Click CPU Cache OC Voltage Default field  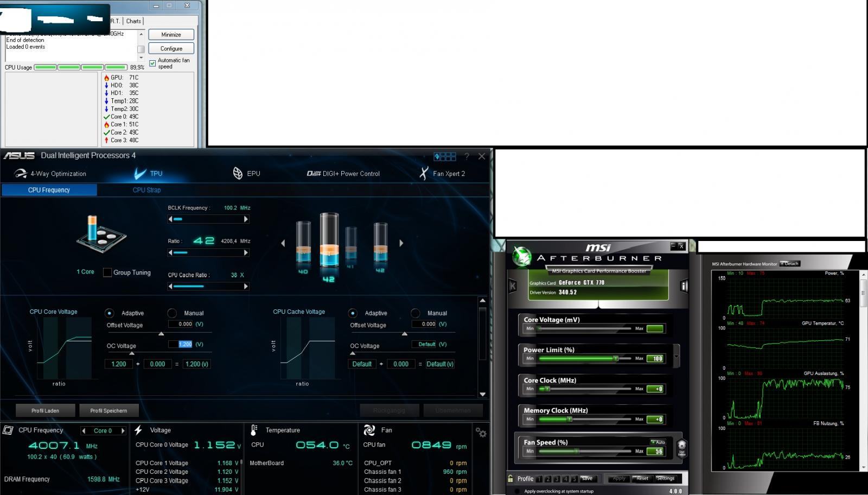(x=424, y=344)
